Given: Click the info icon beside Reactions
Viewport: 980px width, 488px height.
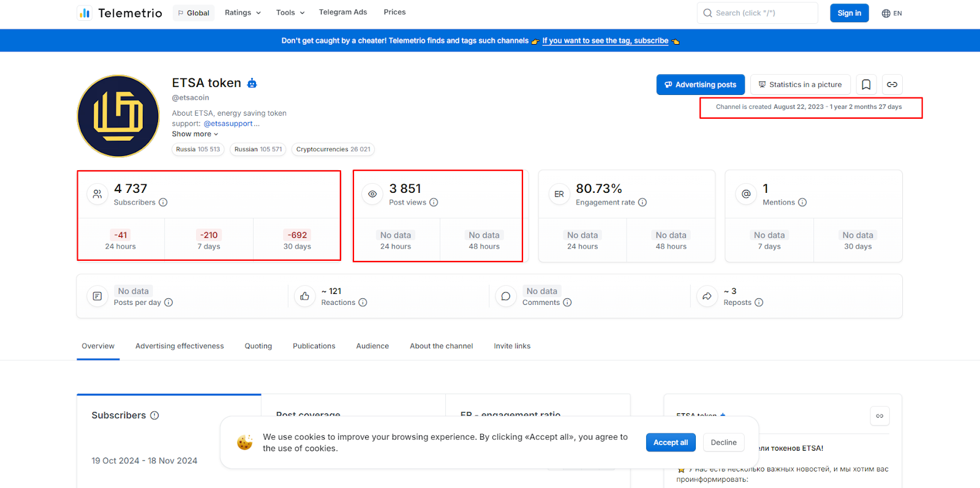Looking at the screenshot, I should pyautogui.click(x=363, y=302).
